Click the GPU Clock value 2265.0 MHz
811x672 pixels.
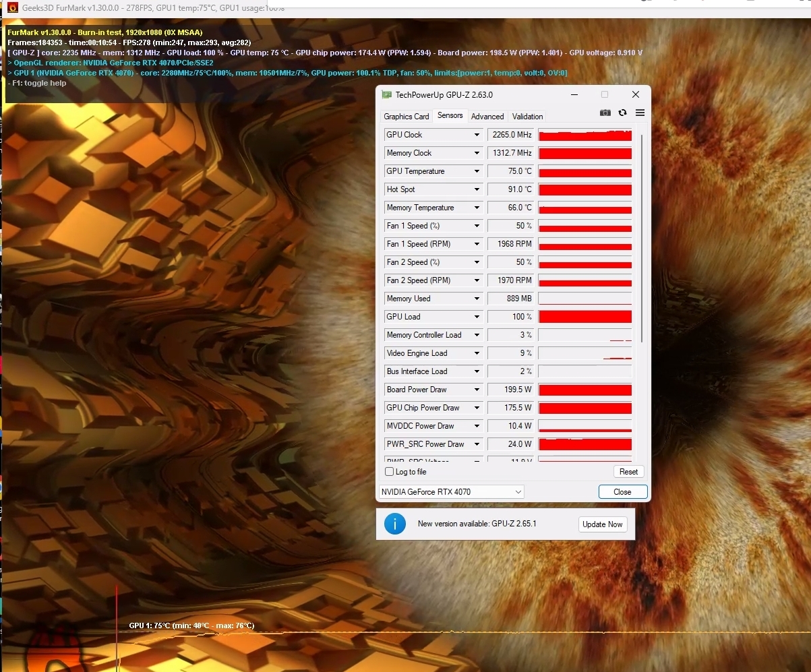pyautogui.click(x=511, y=135)
